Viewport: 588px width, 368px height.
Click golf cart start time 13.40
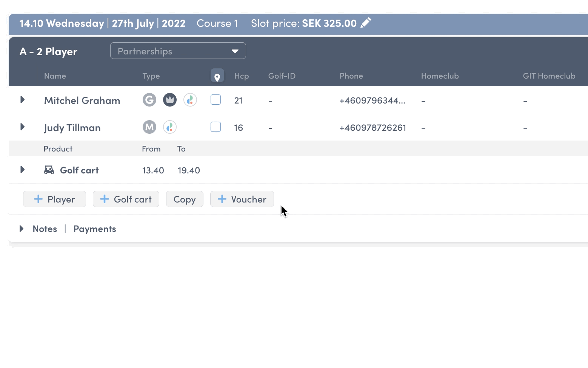[153, 170]
